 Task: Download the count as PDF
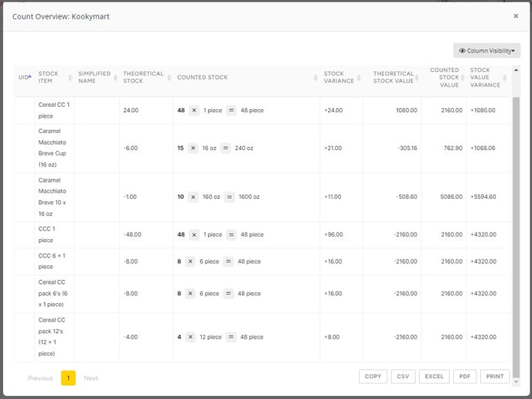tap(465, 377)
